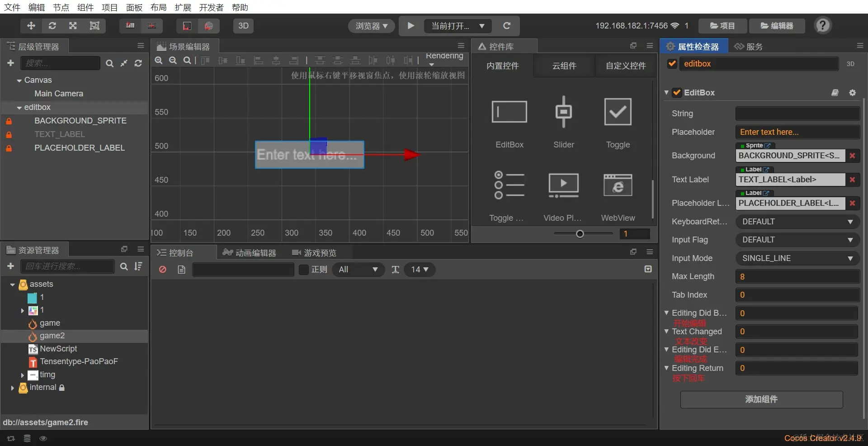Select the Main Camera node
Image resolution: width=868 pixels, height=446 pixels.
59,94
